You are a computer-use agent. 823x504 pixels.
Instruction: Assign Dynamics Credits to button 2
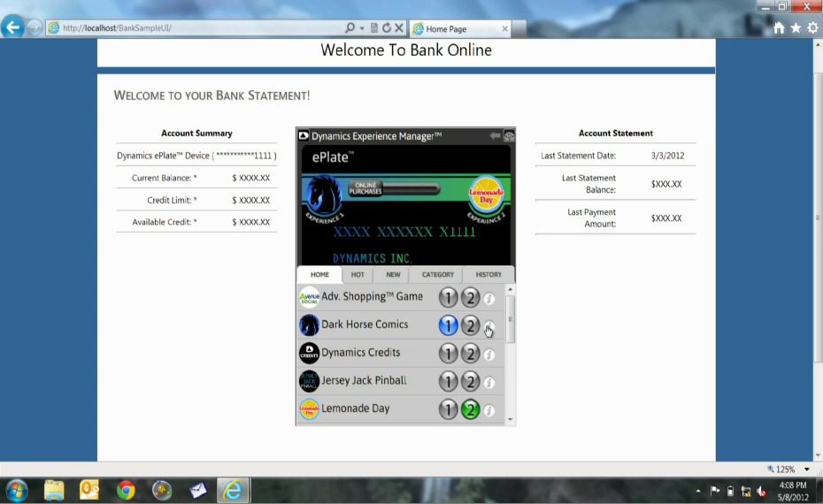(470, 354)
